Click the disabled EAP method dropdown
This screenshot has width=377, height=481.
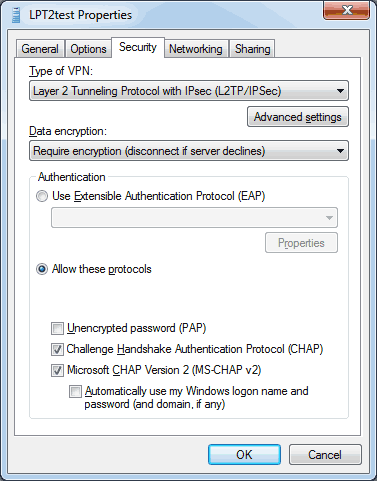point(194,218)
